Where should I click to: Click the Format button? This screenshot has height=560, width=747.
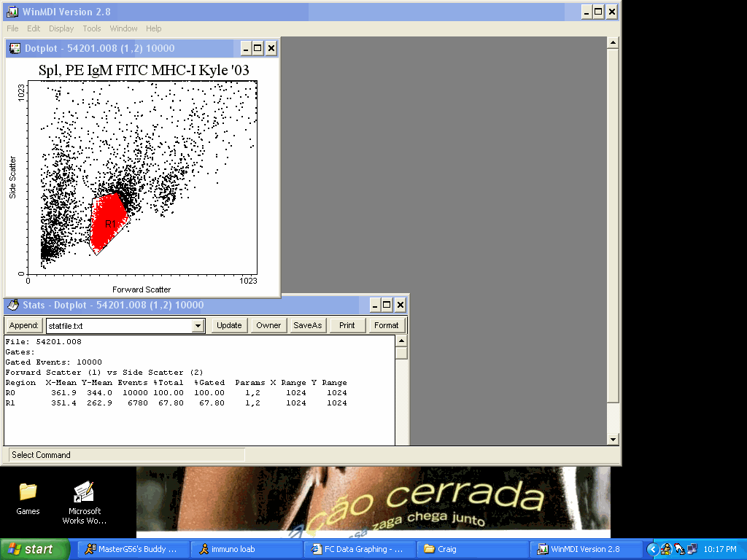click(386, 325)
